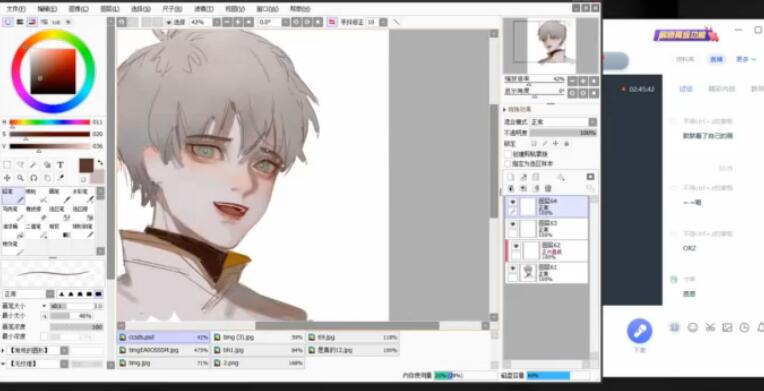Hide the top layer using eye icon
Image resolution: width=764 pixels, height=391 pixels.
point(513,202)
